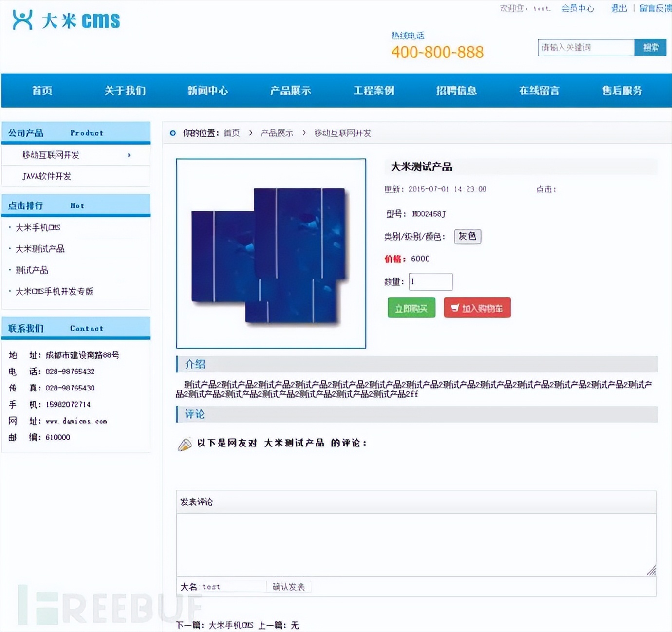The image size is (672, 632).
Task: Select the 灰色 color swatch
Action: [467, 237]
